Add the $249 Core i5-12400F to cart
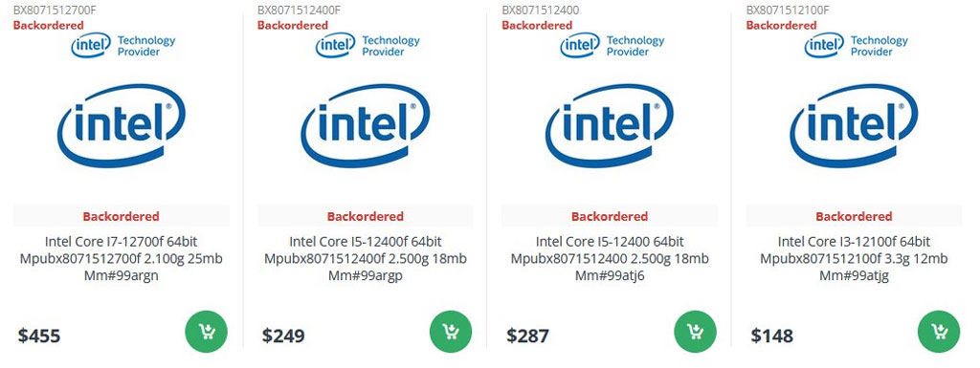 click(451, 331)
